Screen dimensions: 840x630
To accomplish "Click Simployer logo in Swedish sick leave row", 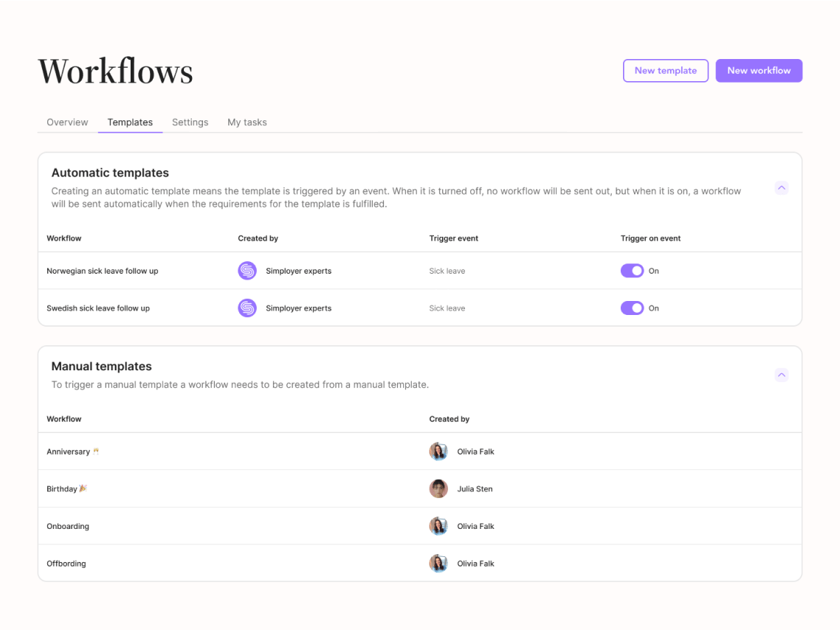I will point(247,308).
